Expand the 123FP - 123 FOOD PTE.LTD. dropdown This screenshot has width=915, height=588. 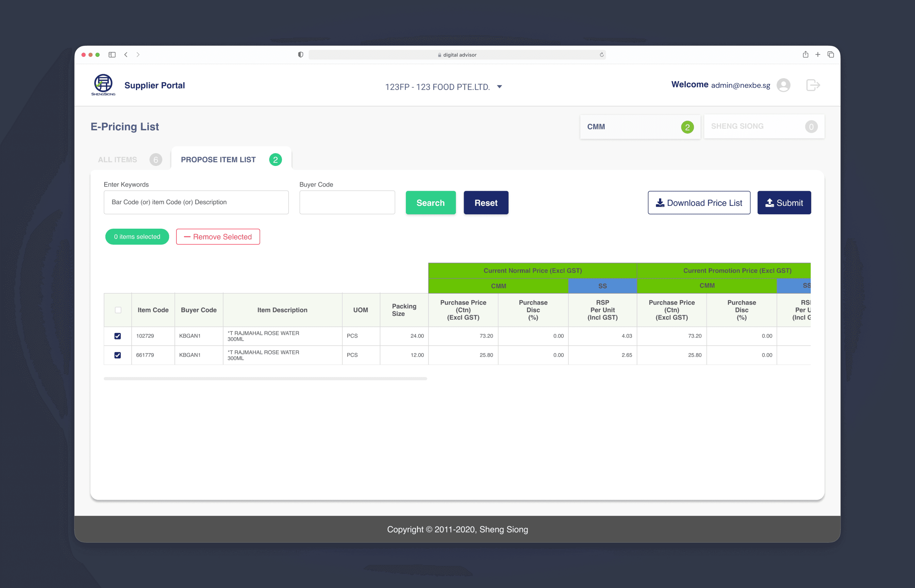[x=443, y=87]
